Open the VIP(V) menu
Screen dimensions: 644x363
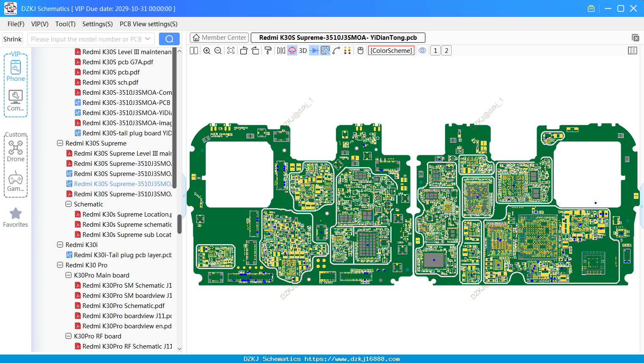40,24
